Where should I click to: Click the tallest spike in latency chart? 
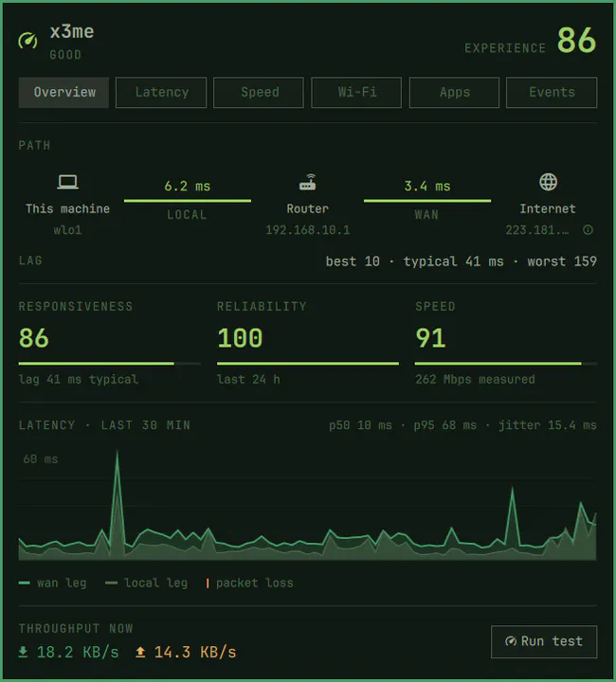117,455
